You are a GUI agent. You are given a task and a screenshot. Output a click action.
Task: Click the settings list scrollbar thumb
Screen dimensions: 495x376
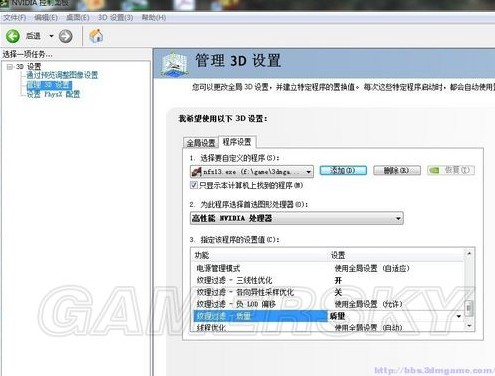pos(469,308)
